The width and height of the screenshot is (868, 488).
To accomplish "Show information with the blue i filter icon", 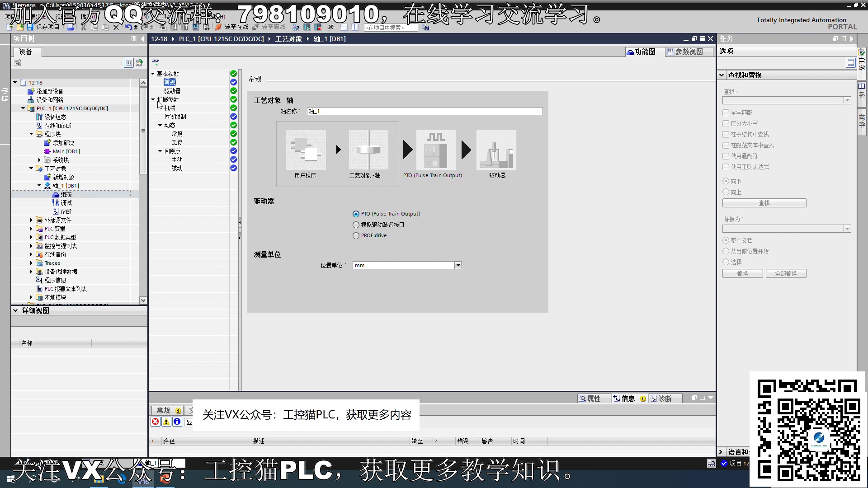I will (x=177, y=422).
